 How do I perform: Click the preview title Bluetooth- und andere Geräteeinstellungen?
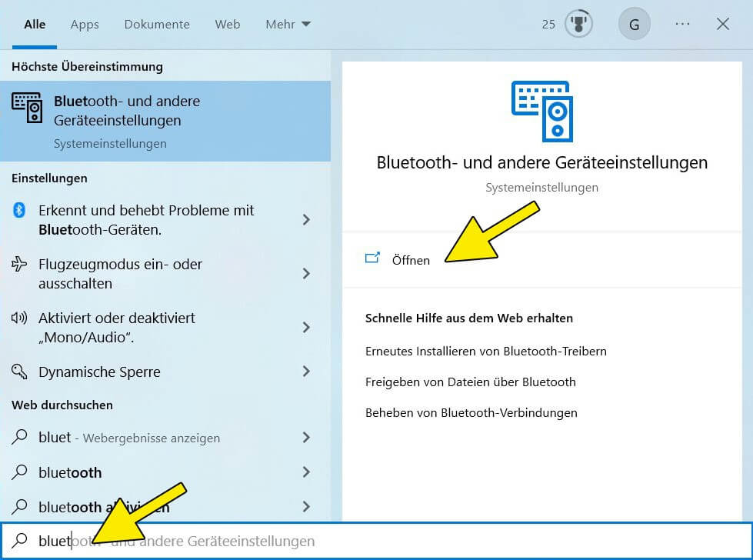[541, 162]
